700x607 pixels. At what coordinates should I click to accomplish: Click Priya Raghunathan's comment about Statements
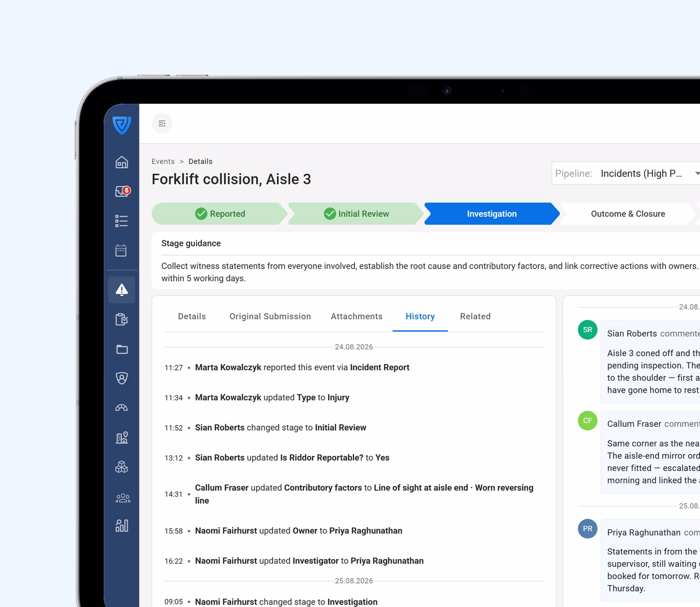click(653, 570)
